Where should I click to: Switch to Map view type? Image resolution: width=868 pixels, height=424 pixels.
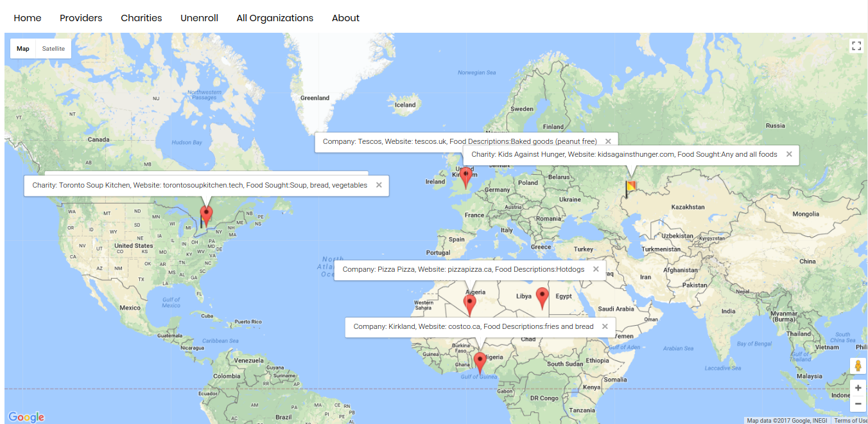pyautogui.click(x=23, y=49)
